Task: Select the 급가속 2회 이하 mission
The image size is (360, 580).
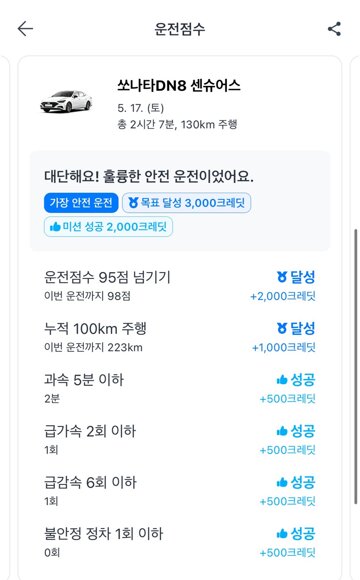Action: (180, 440)
